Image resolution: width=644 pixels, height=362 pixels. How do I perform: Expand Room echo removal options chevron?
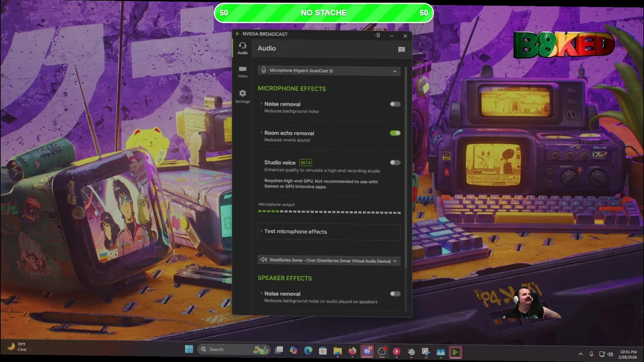click(x=261, y=133)
